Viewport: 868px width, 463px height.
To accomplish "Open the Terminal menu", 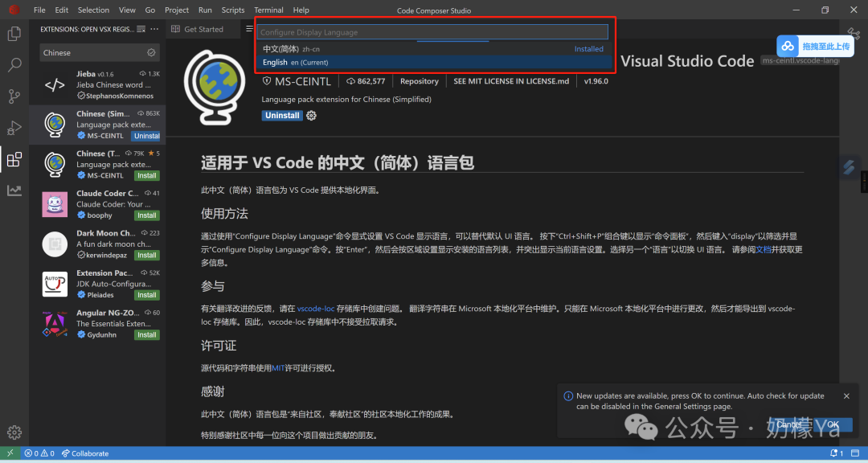I will (268, 10).
